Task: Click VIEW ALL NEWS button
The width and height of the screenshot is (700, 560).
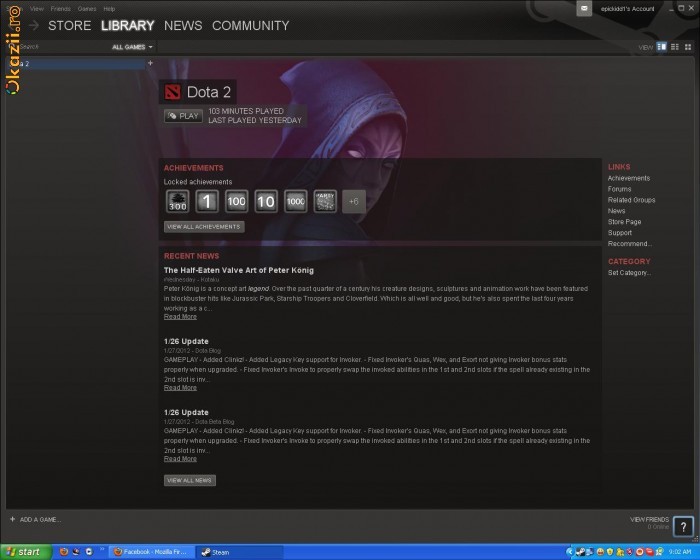Action: 190,481
